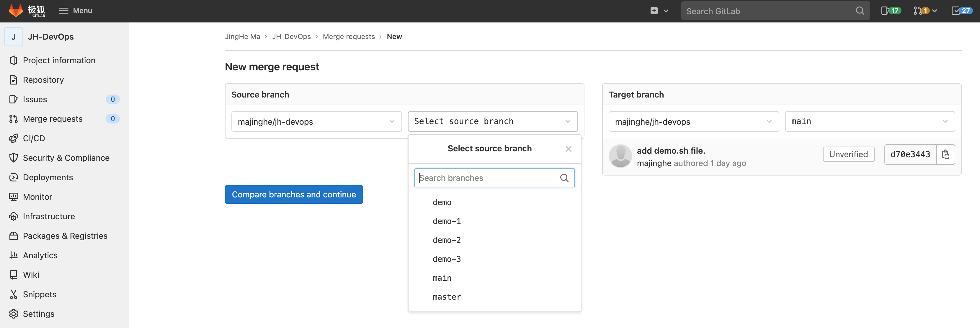Open the Menu in top bar
The width and height of the screenshot is (980, 328).
75,11
